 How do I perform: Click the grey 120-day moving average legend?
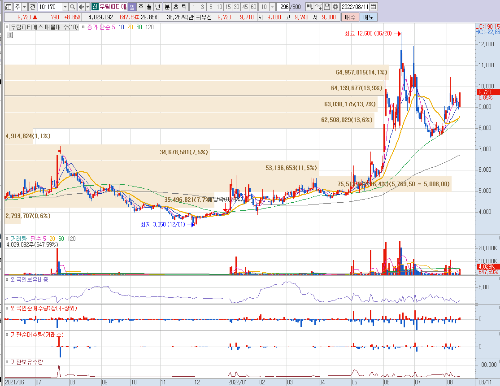(149, 27)
